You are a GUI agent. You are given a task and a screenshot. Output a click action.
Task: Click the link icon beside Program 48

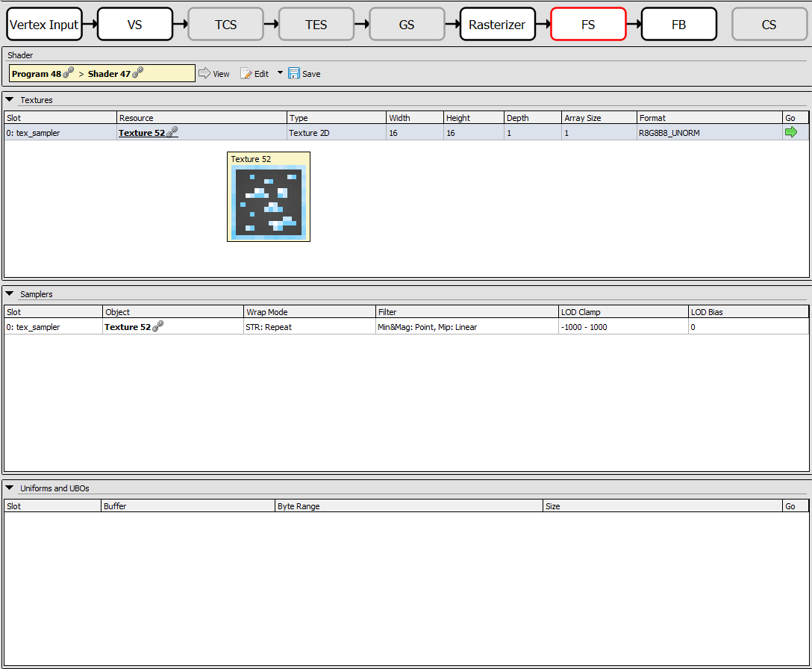(x=69, y=72)
